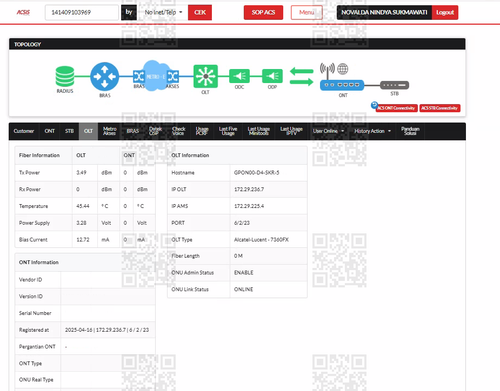Click the blue BRAS router icon

point(105,77)
